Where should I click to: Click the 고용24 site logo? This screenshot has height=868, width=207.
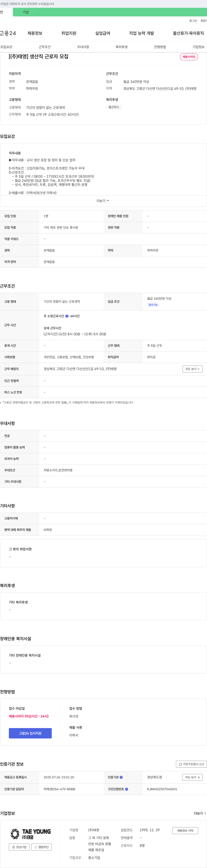click(8, 33)
